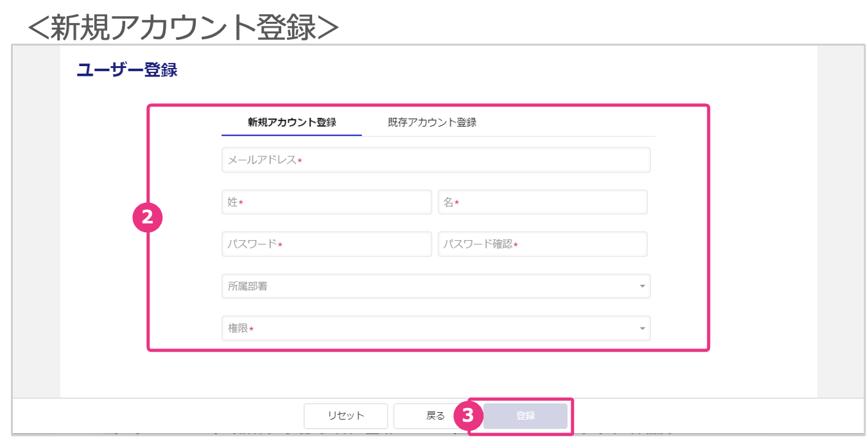Click the pink number 3 badge
The image size is (868, 441).
point(469,416)
